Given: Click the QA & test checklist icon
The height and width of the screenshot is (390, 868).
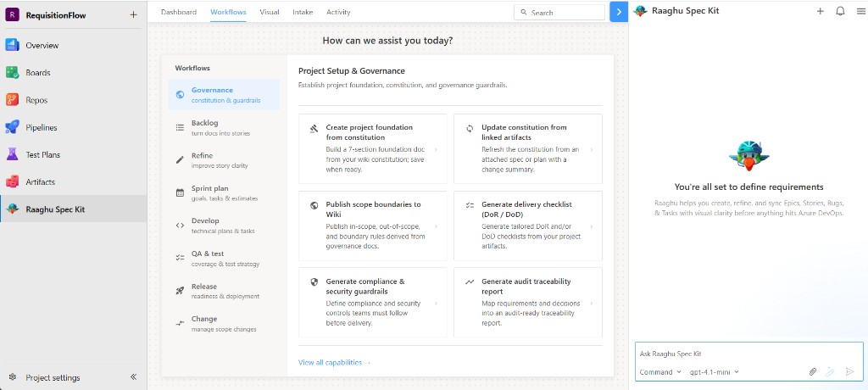Looking at the screenshot, I should tap(180, 258).
